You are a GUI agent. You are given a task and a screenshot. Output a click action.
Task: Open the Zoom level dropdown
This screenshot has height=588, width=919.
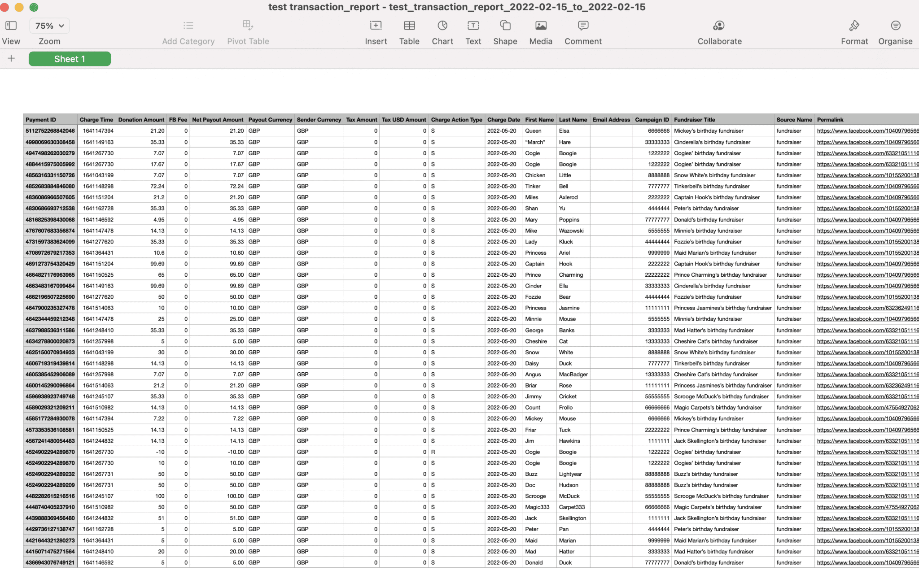tap(49, 26)
